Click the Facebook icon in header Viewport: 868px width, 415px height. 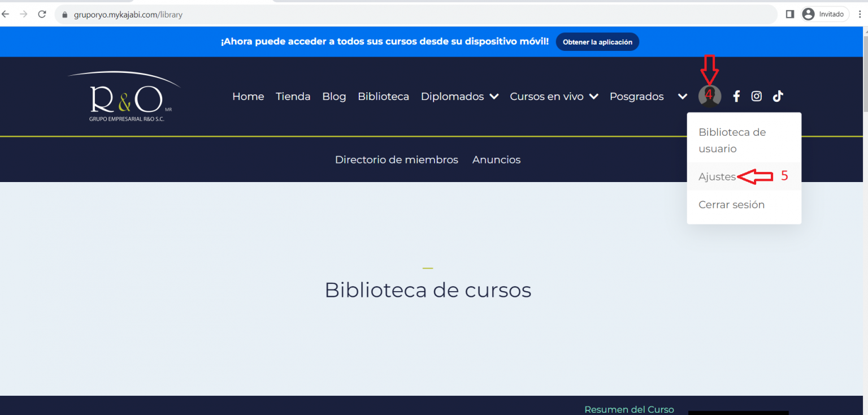pos(736,97)
